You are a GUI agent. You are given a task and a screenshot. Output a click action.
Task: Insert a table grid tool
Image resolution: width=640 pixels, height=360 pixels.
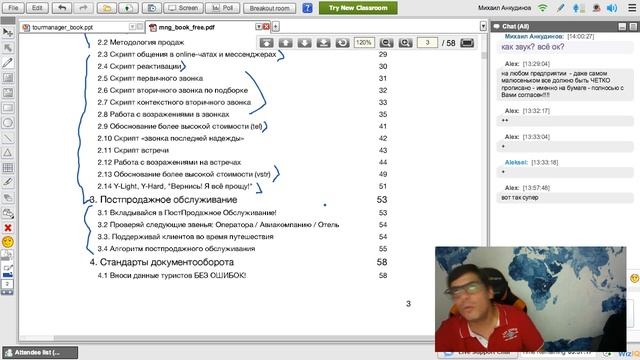(x=8, y=167)
